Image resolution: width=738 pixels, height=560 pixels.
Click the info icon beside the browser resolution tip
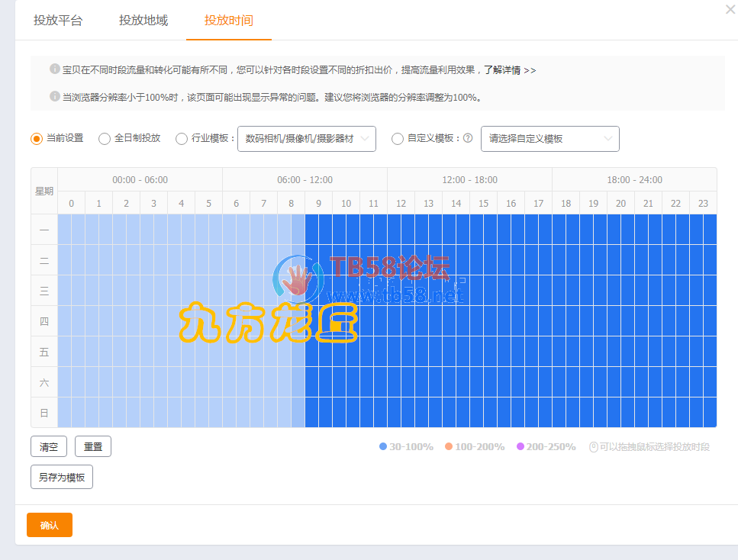tap(55, 96)
